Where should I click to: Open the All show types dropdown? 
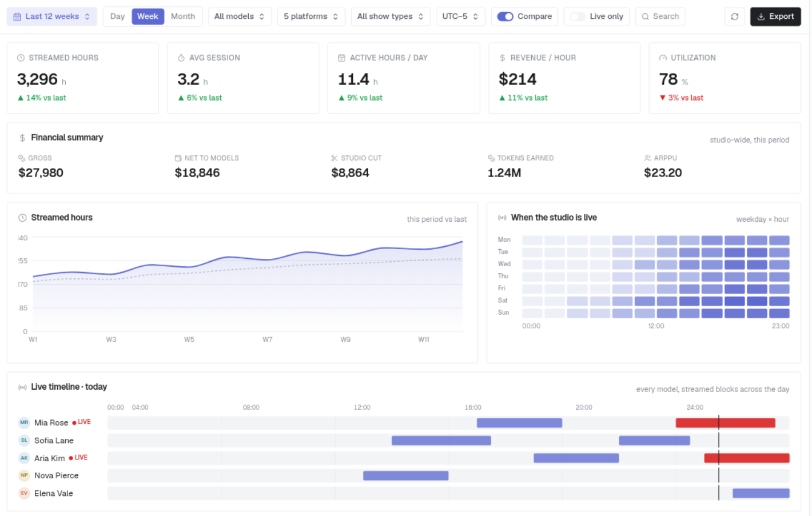[391, 17]
